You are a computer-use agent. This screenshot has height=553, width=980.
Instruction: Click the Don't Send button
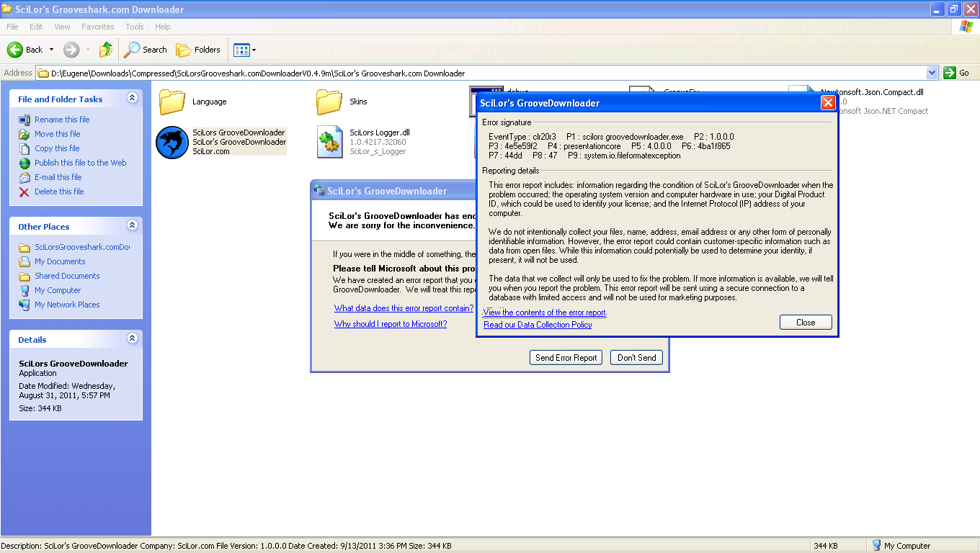[x=636, y=357]
